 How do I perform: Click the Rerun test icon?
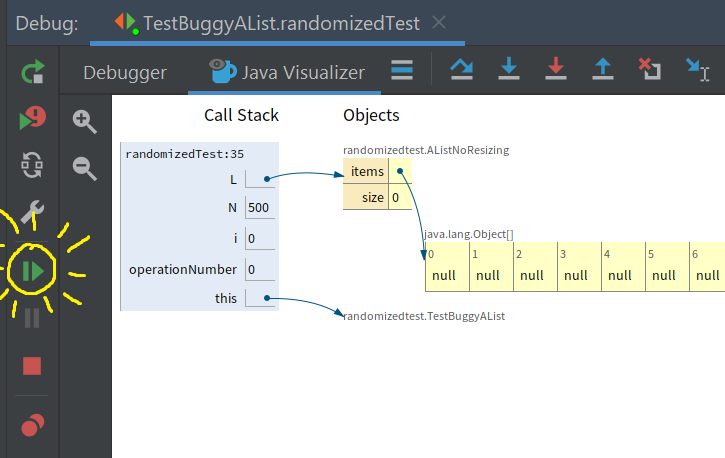32,72
